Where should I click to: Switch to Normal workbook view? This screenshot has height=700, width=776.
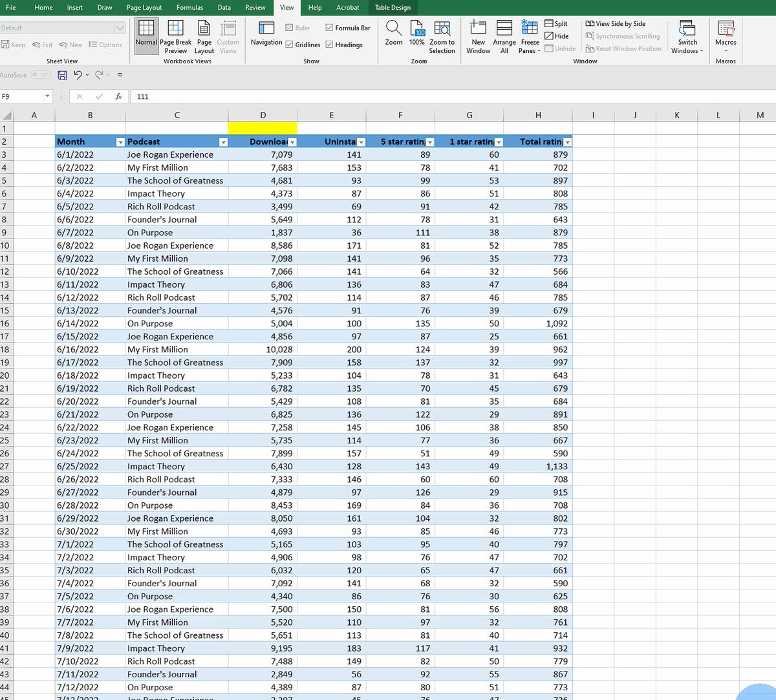[146, 35]
